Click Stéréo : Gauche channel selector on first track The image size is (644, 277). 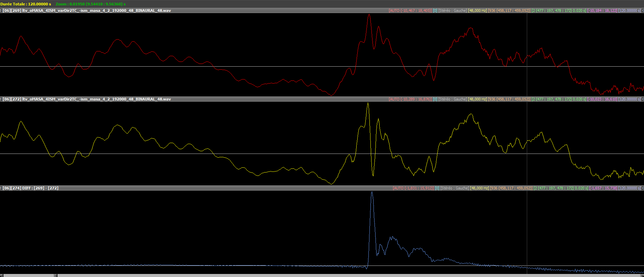tap(453, 10)
